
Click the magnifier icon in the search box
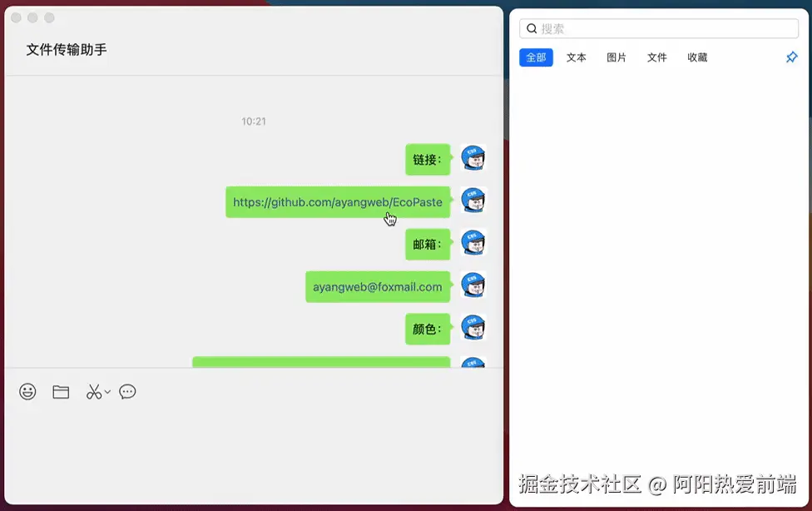click(532, 28)
